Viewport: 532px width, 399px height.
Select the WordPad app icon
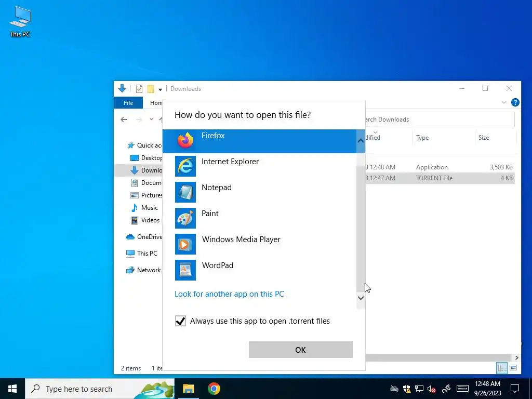pos(185,270)
